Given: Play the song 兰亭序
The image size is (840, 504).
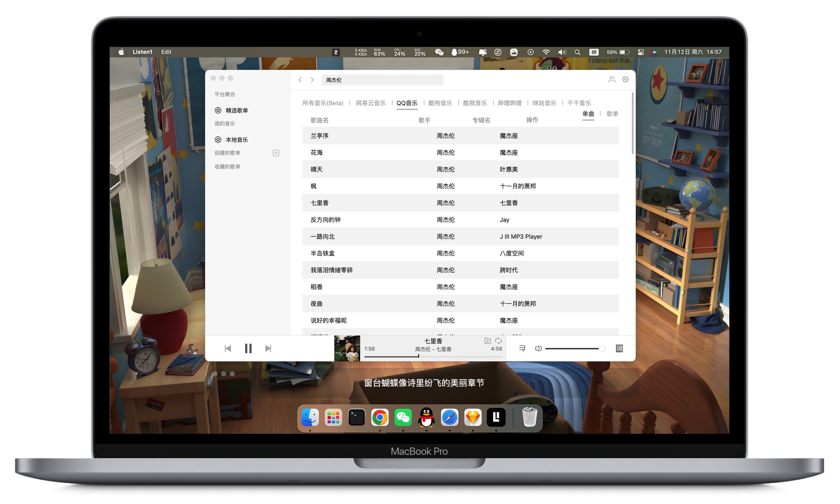Looking at the screenshot, I should pos(319,136).
